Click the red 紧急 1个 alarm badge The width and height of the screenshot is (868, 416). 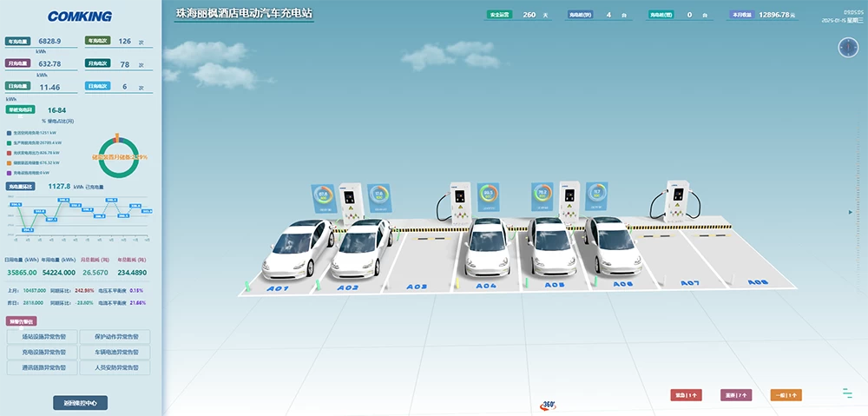[x=686, y=395]
